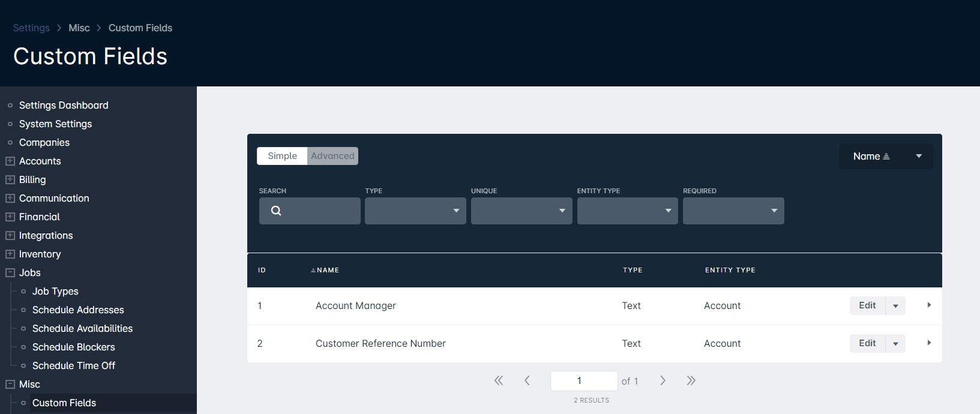The image size is (980, 414).
Task: Open the REQUIRED filter dropdown
Action: (x=733, y=211)
